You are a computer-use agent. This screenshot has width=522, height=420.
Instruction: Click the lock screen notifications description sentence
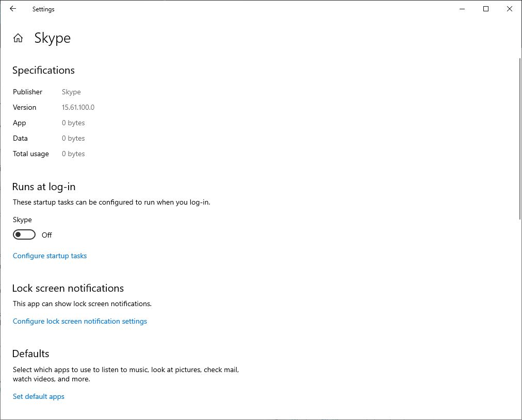click(x=82, y=304)
